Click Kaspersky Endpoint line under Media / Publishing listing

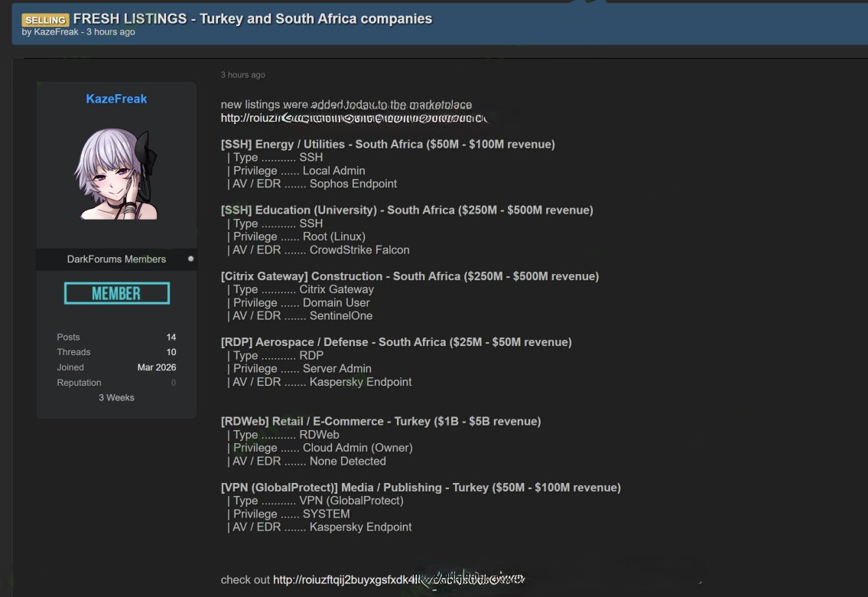click(320, 527)
